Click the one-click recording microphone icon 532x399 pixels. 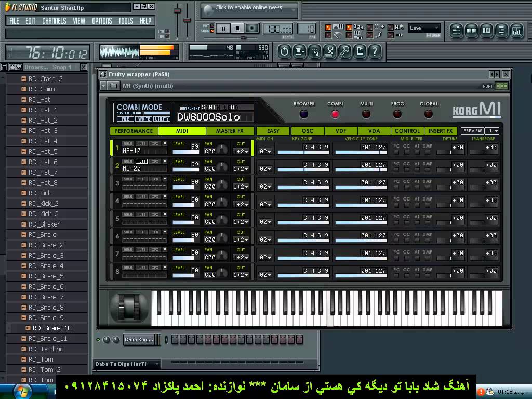coord(345,52)
